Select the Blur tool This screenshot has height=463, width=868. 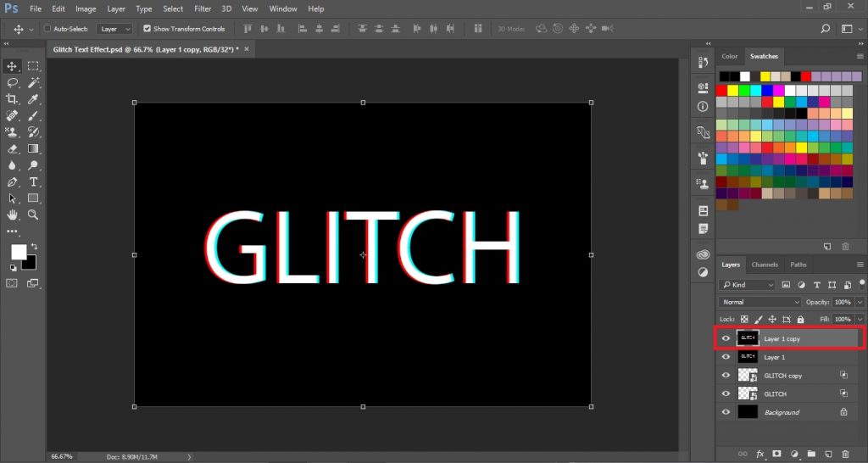12,165
